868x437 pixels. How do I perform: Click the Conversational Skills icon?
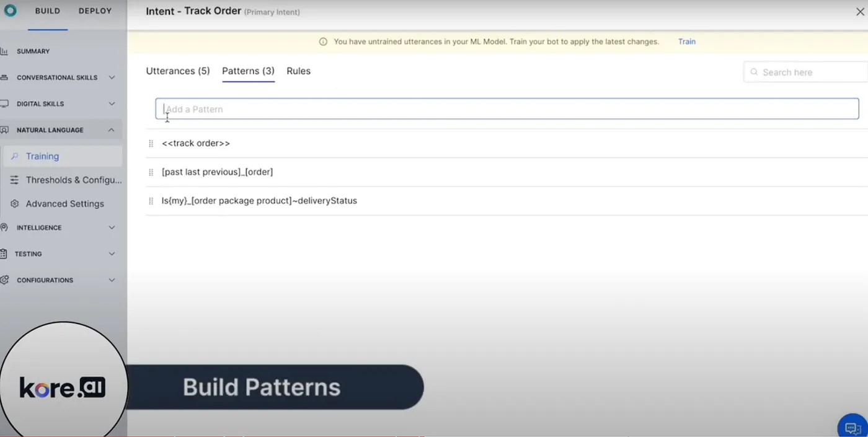click(x=4, y=77)
